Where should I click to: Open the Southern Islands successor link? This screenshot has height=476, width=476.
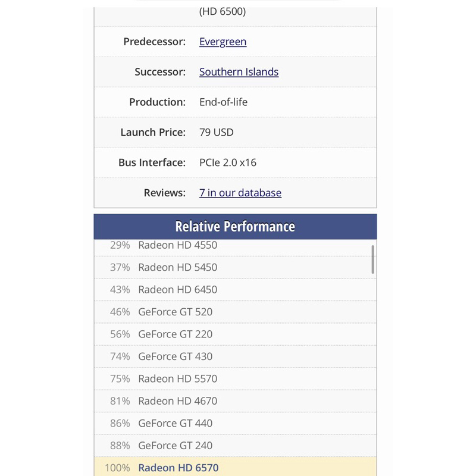(x=239, y=72)
